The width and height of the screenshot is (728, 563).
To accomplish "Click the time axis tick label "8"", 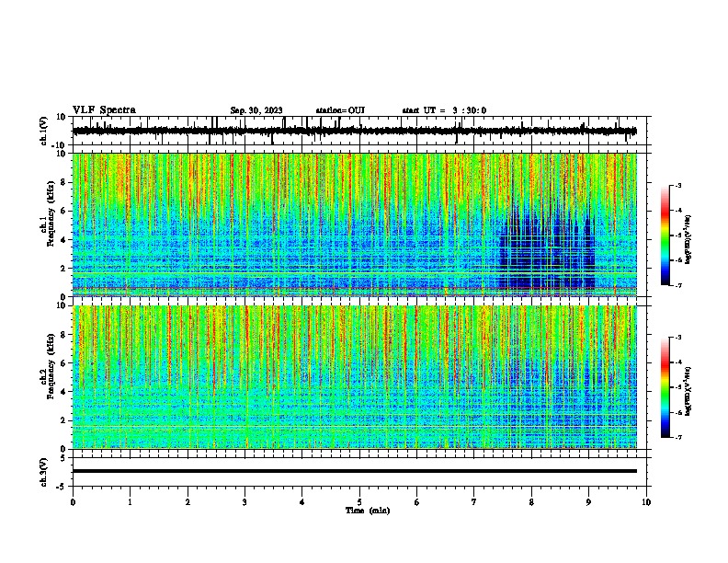I will tap(531, 502).
